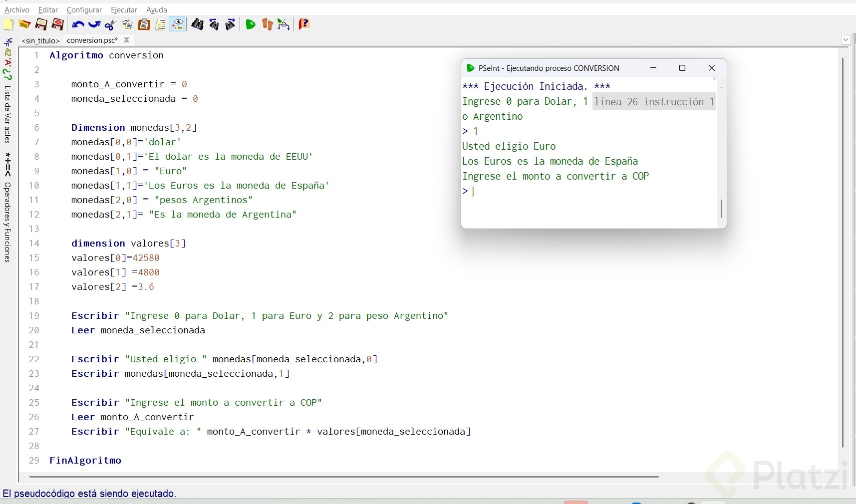
Task: Click the gray 'línea 26 instrucción 1' label
Action: click(654, 102)
